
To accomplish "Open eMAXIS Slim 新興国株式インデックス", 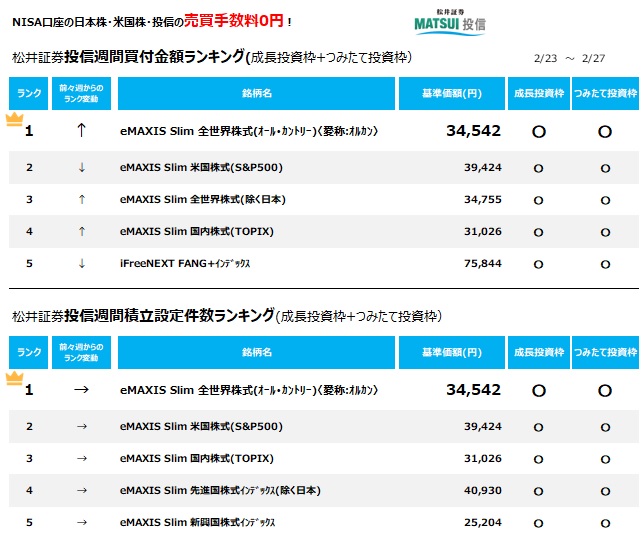I will pyautogui.click(x=198, y=522).
